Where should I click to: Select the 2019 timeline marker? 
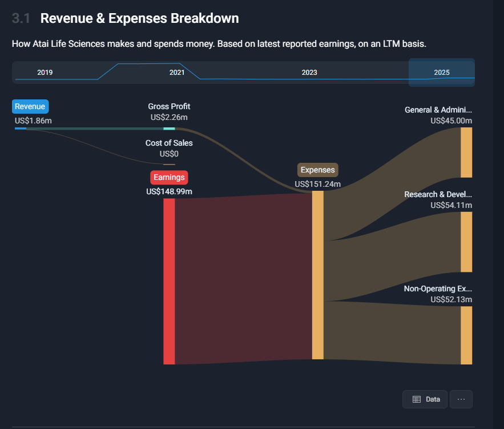coord(45,73)
